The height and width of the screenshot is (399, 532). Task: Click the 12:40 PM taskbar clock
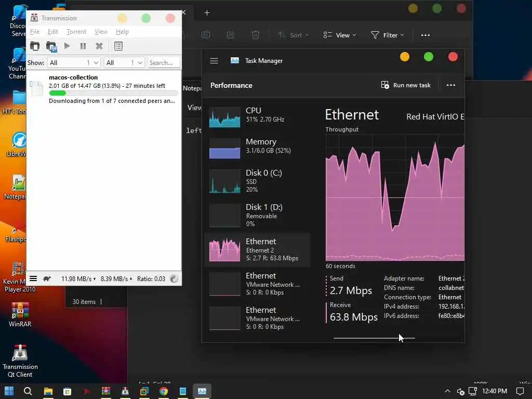[495, 391]
